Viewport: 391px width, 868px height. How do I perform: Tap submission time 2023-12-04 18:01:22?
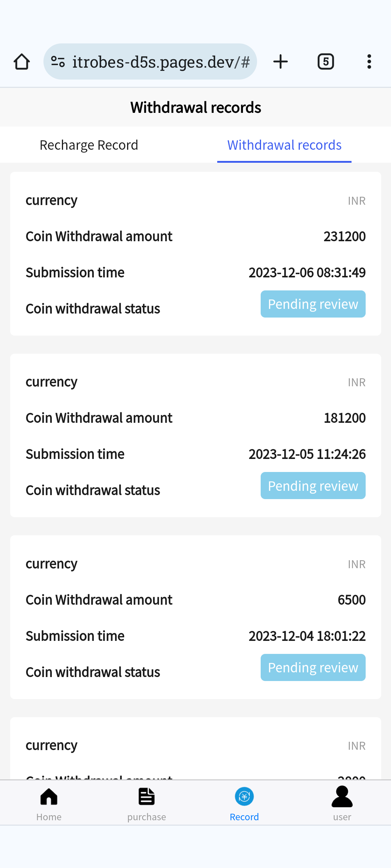click(x=307, y=636)
